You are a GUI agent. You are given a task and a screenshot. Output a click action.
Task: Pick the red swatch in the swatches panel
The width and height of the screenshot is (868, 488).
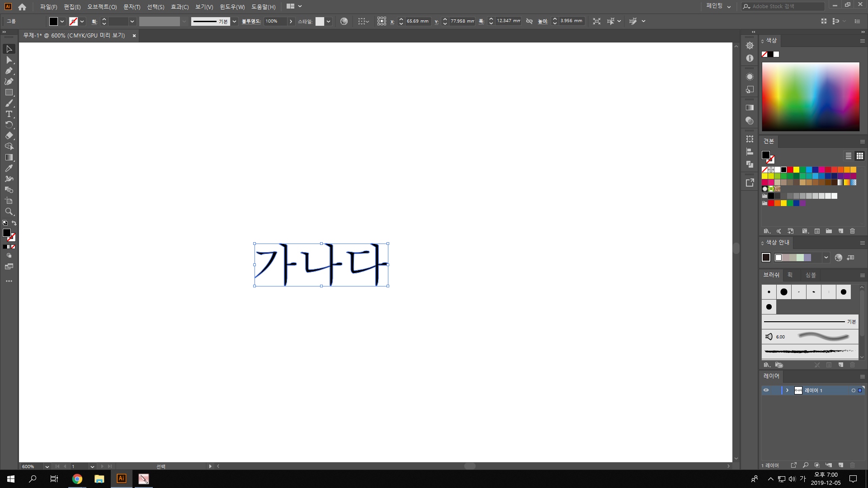[790, 170]
